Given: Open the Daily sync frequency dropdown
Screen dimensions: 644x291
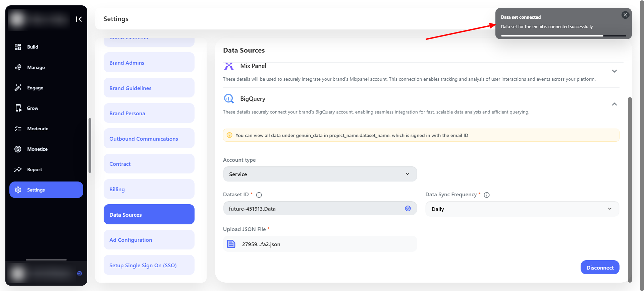Looking at the screenshot, I should [522, 209].
